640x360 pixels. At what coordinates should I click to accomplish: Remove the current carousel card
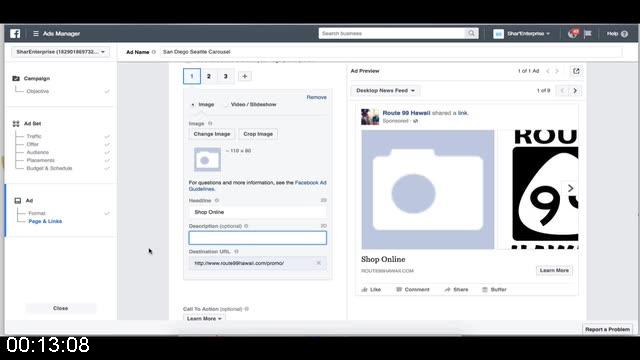pyautogui.click(x=316, y=97)
